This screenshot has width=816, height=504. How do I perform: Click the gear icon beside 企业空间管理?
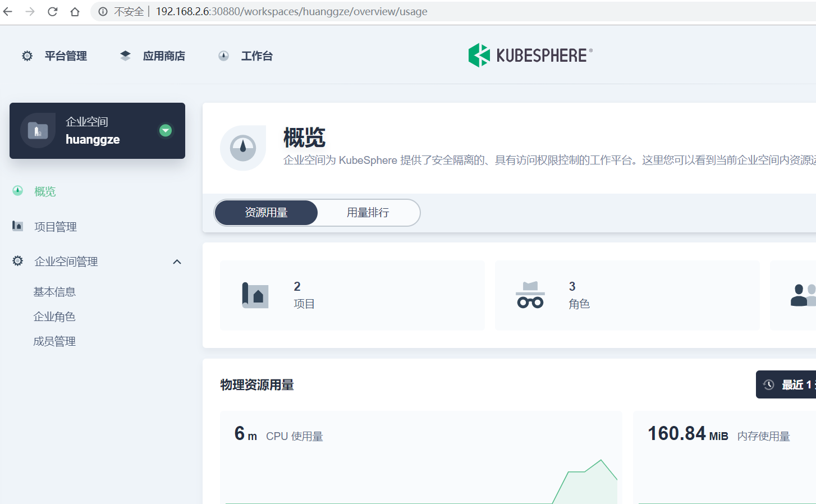coord(18,261)
